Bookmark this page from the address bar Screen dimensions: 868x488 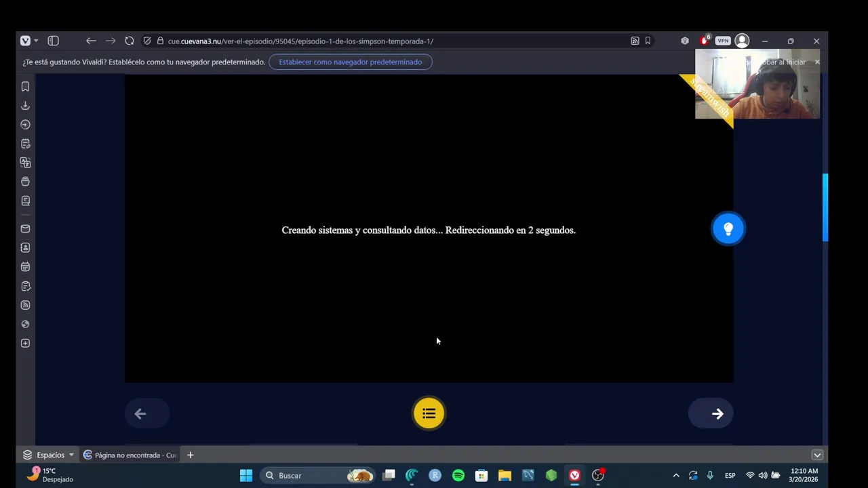click(648, 41)
